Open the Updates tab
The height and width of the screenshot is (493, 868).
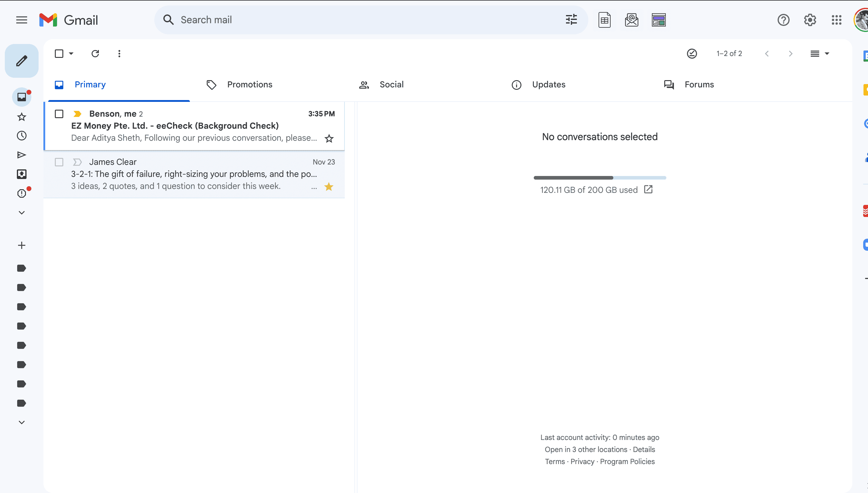click(x=549, y=84)
